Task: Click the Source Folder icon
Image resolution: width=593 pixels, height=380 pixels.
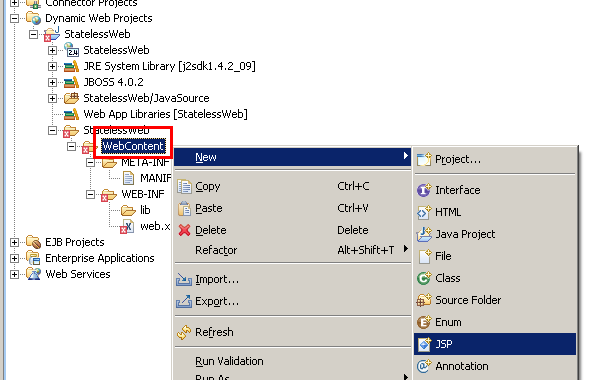Action: pos(424,300)
